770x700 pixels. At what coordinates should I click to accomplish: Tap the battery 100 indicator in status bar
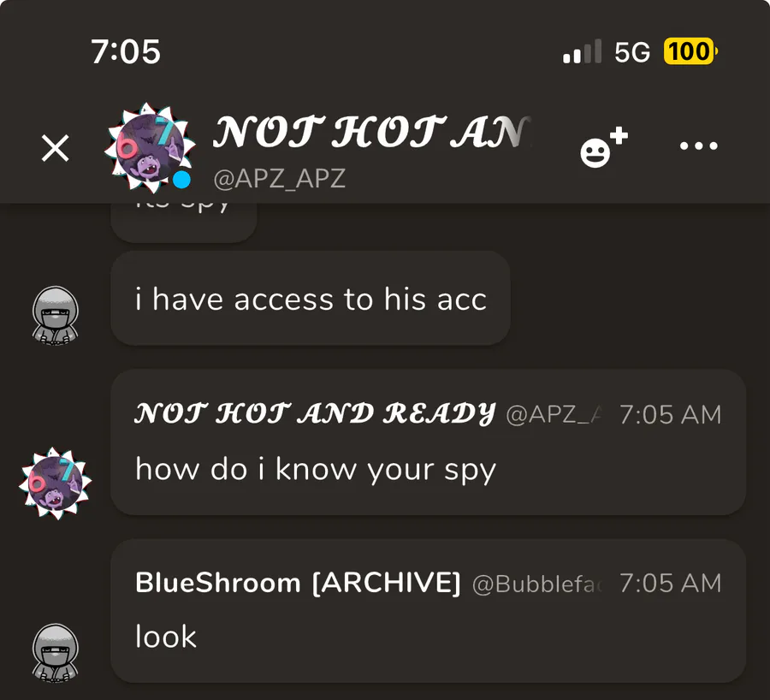tap(690, 51)
